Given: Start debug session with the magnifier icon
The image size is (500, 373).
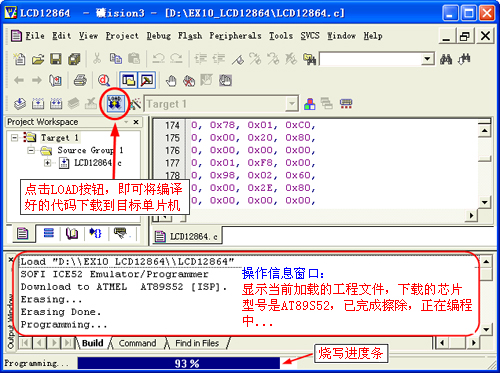Looking at the screenshot, I should pos(104,80).
